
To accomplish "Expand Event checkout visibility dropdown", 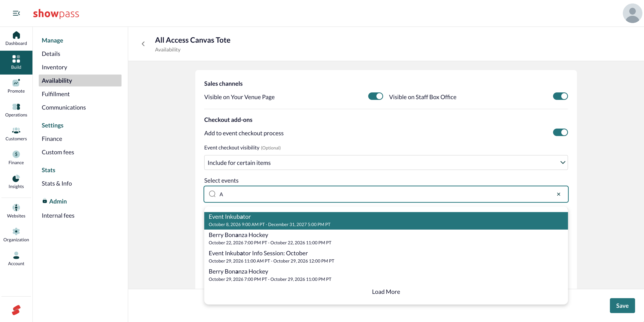I will click(x=386, y=162).
